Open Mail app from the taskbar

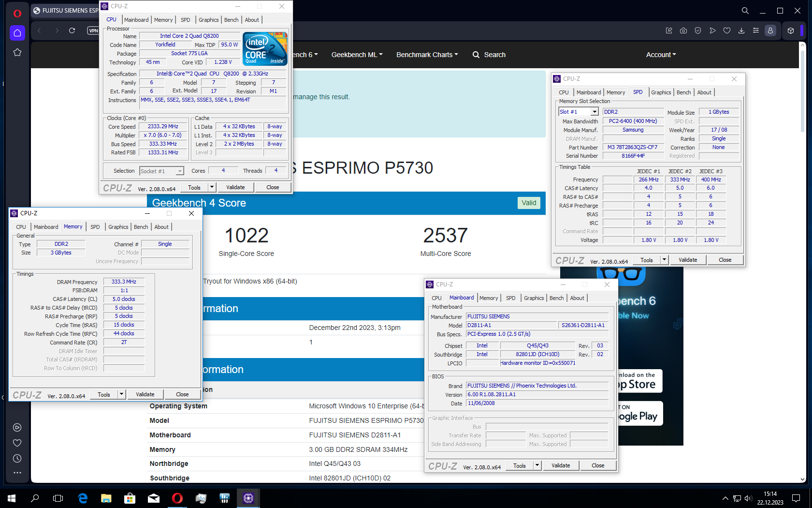(x=153, y=498)
